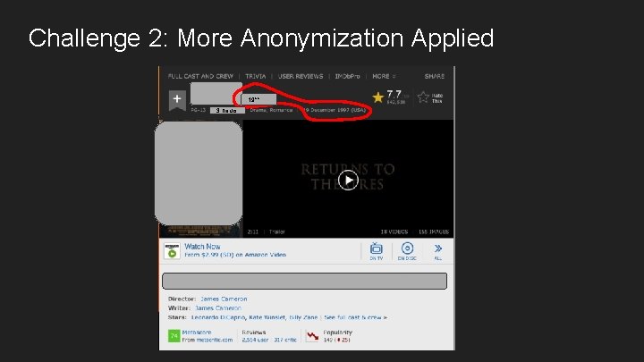Expand the MORE dropdown menu
Viewport: 644px width, 362px height.
(384, 76)
